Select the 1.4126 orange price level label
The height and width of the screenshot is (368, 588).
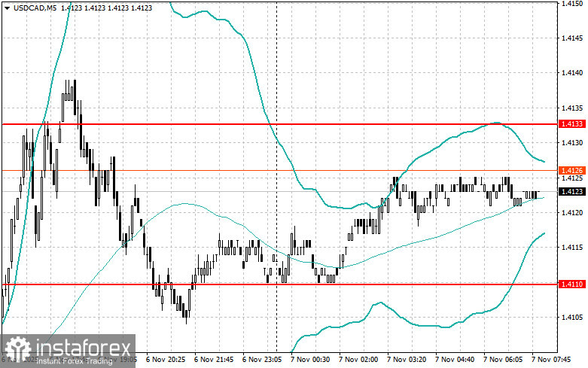tap(572, 171)
